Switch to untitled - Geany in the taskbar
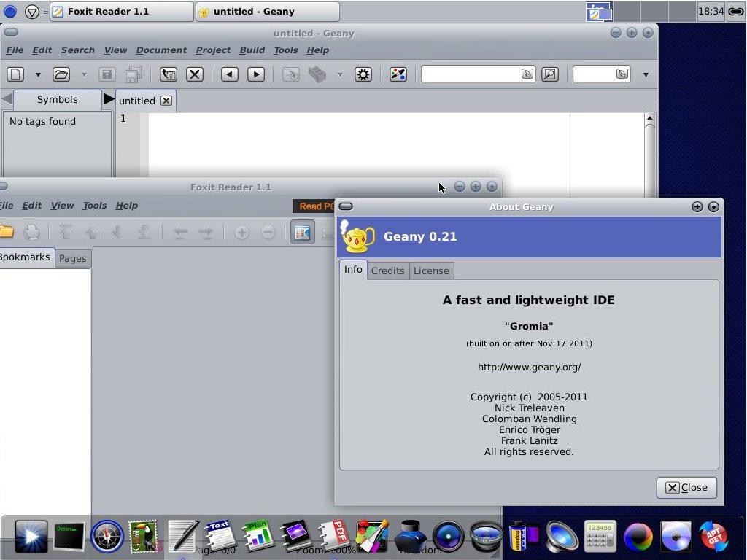 pyautogui.click(x=267, y=12)
